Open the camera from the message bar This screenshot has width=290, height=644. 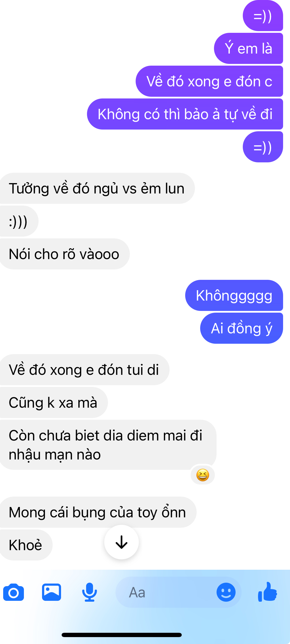click(14, 592)
